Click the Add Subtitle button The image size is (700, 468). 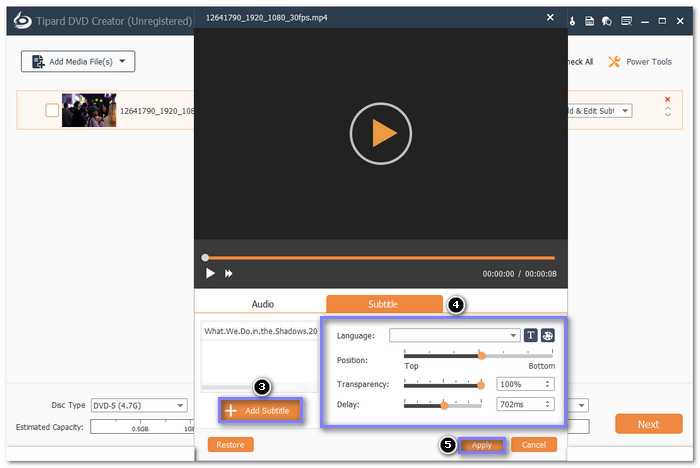click(261, 410)
